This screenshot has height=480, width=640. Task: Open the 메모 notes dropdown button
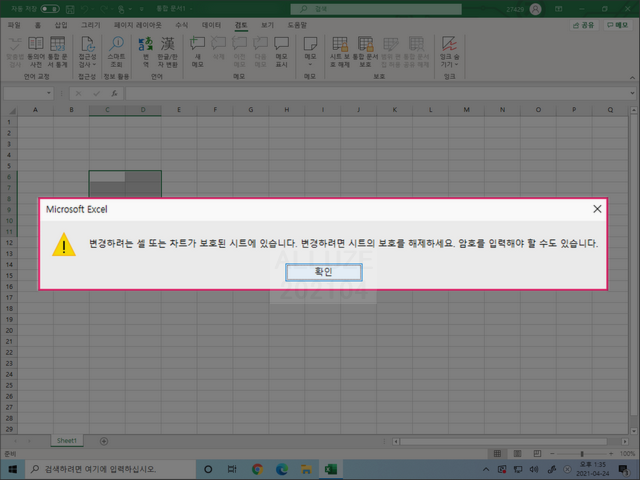coord(310,51)
